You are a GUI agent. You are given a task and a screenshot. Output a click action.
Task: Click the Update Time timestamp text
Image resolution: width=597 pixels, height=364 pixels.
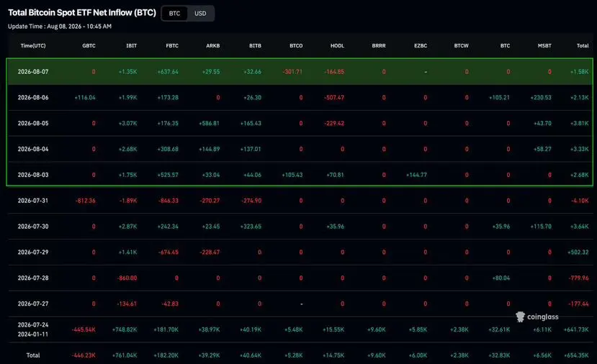tap(60, 26)
